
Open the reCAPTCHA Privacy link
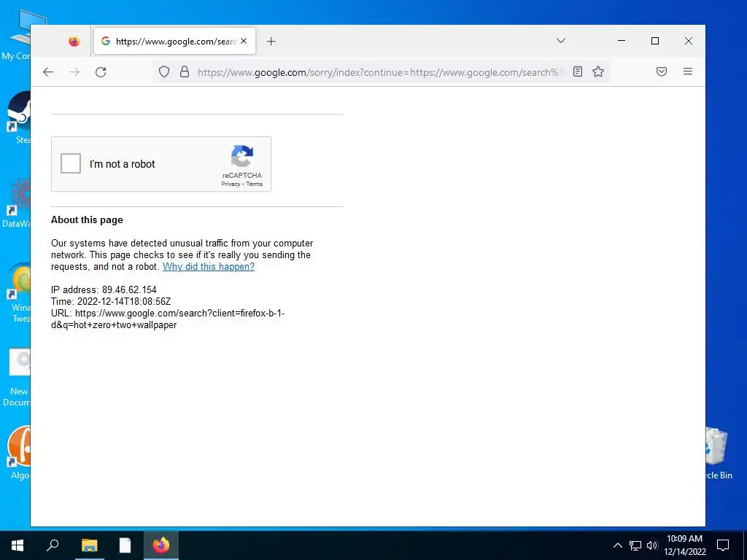click(x=231, y=184)
